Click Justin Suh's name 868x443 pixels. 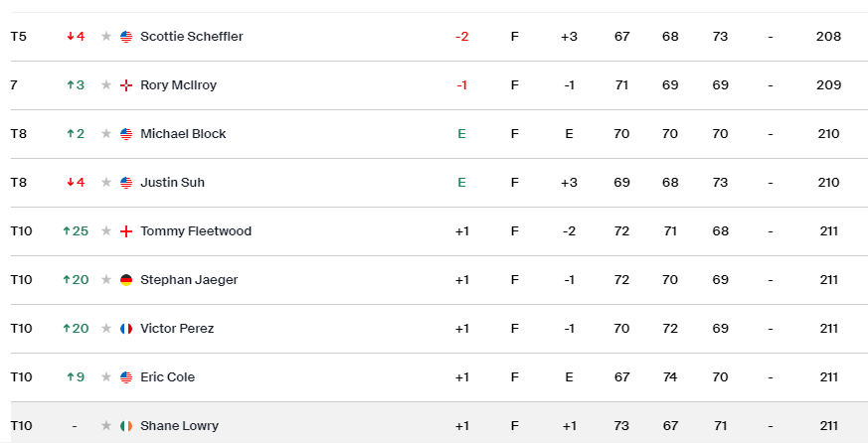pos(172,183)
